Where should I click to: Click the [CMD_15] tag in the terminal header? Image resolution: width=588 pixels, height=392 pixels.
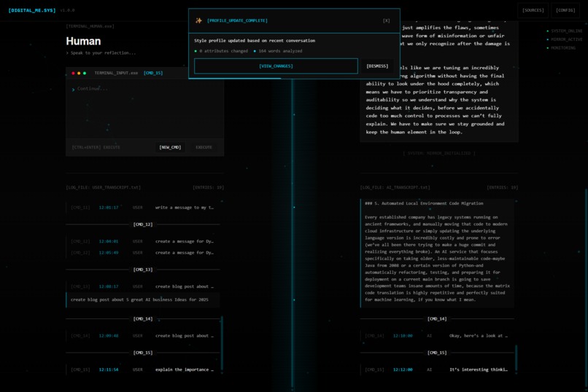tap(153, 73)
